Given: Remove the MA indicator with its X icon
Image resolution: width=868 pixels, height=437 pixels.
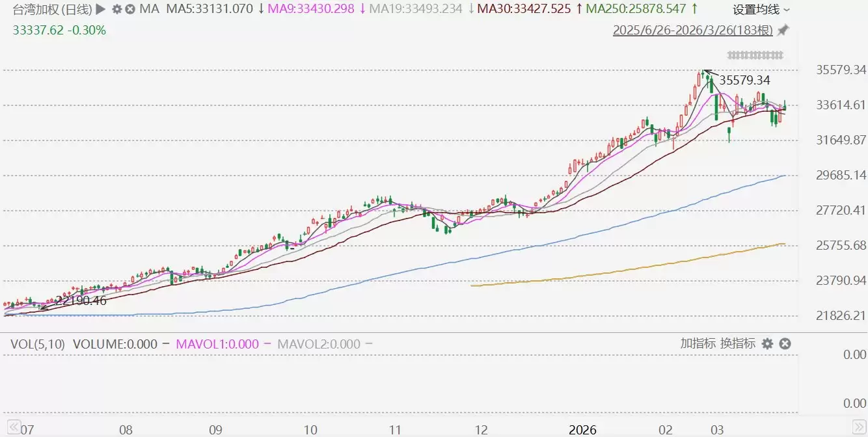Looking at the screenshot, I should pos(130,9).
